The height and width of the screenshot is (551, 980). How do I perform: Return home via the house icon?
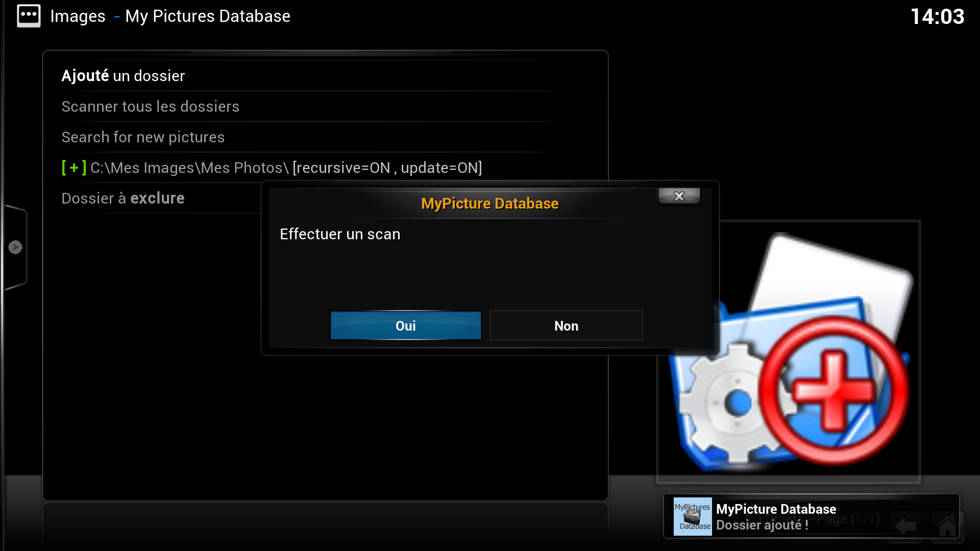pos(947,525)
